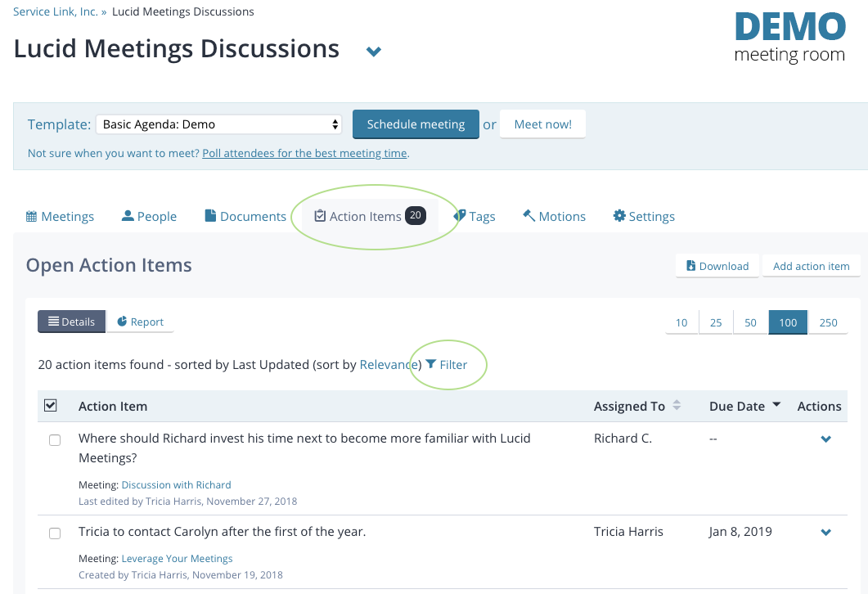
Task: Sort by Due Date column arrow
Action: click(776, 405)
